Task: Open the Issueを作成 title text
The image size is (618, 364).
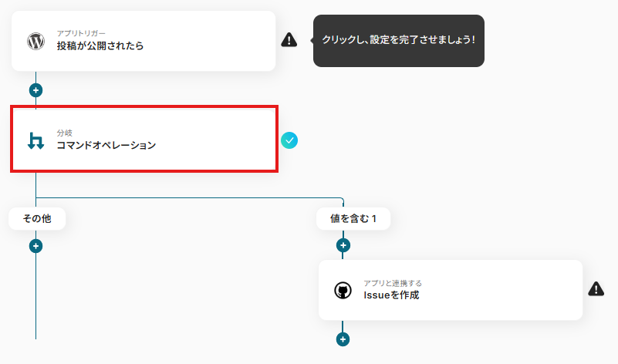Action: click(391, 295)
